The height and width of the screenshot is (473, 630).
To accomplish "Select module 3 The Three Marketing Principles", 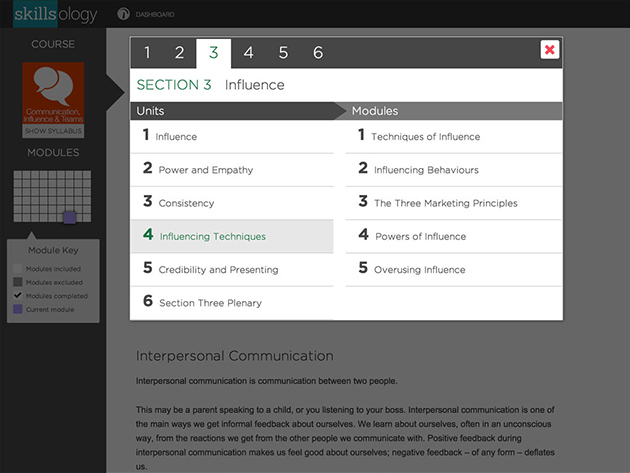I will coord(445,203).
